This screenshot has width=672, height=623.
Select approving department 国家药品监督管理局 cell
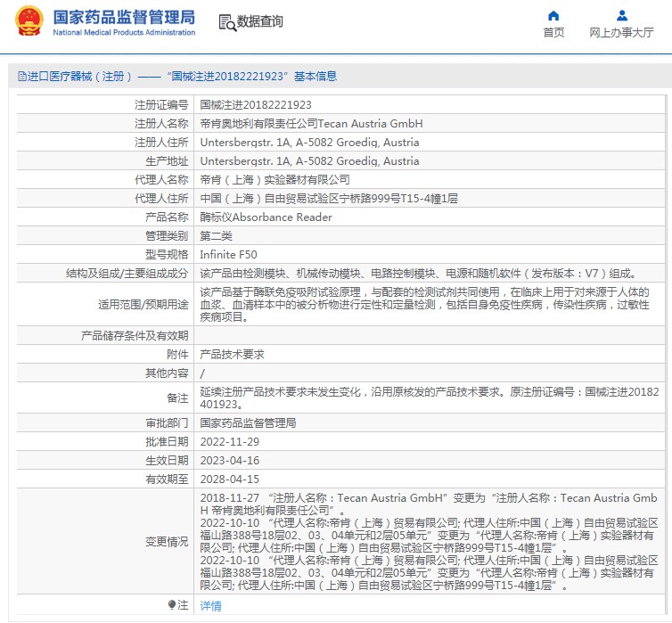pyautogui.click(x=248, y=423)
